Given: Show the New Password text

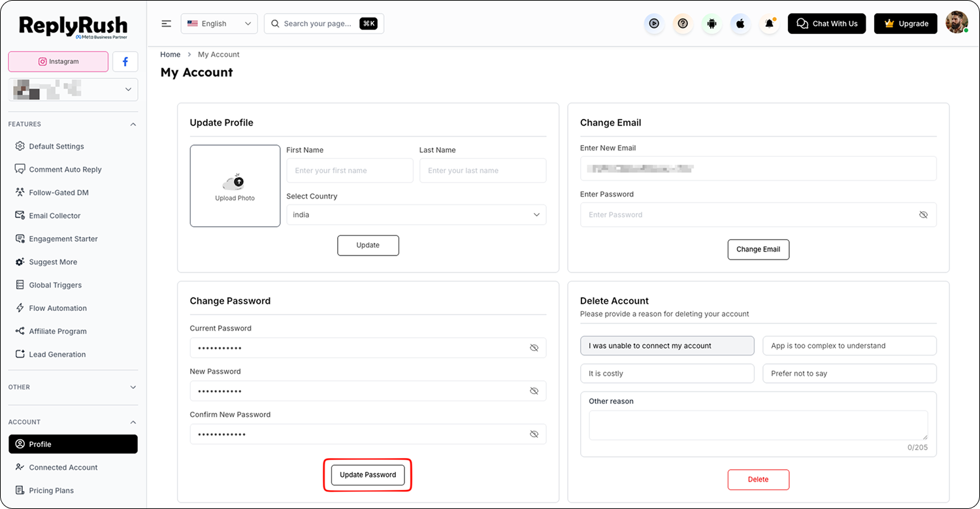Looking at the screenshot, I should click(534, 391).
